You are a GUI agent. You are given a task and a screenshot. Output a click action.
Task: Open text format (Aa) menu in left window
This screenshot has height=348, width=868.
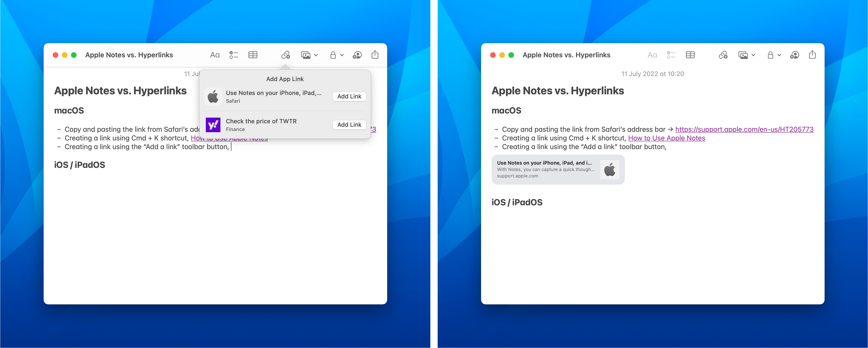(215, 55)
